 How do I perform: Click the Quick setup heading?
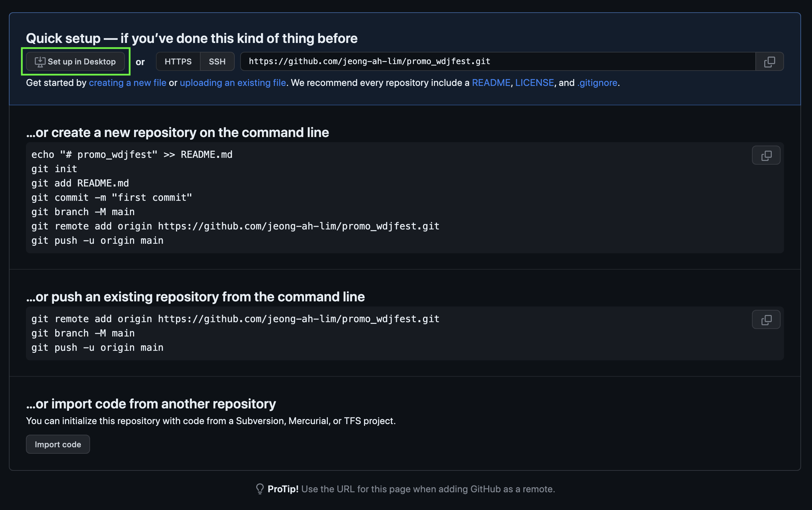point(192,38)
